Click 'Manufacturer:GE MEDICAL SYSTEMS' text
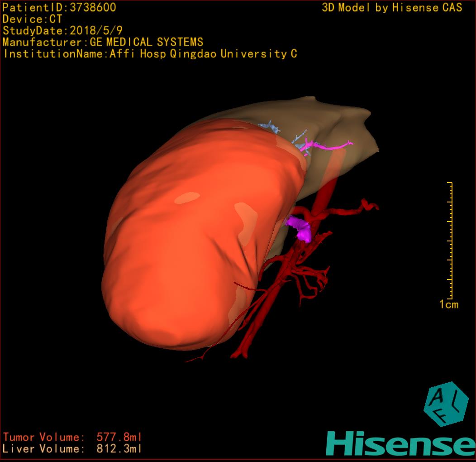This screenshot has width=476, height=462. [x=103, y=42]
